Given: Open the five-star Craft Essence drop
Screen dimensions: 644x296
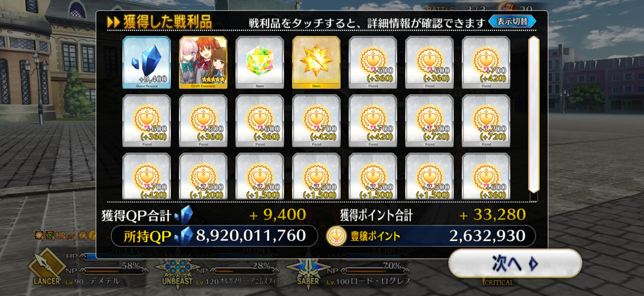Looking at the screenshot, I should (203, 62).
